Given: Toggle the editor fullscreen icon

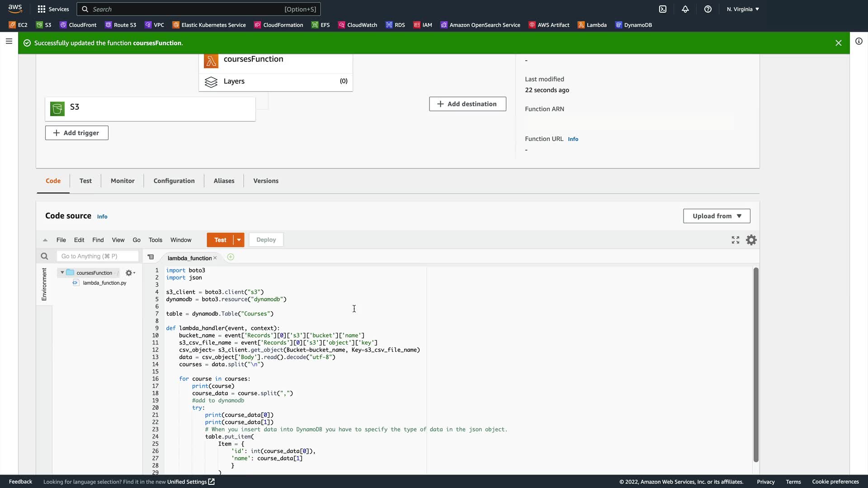Looking at the screenshot, I should point(736,240).
